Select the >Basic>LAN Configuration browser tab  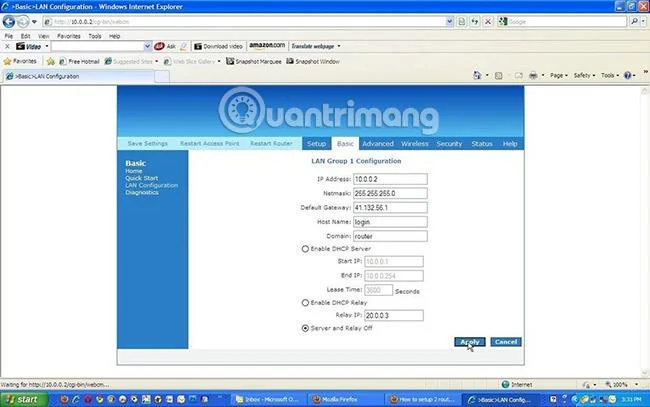click(79, 76)
